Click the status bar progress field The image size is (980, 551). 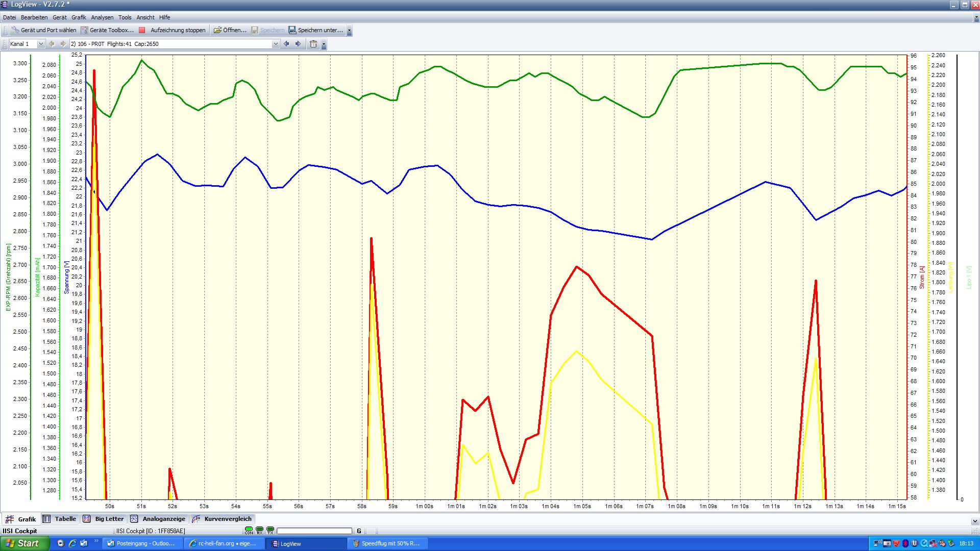tap(314, 531)
